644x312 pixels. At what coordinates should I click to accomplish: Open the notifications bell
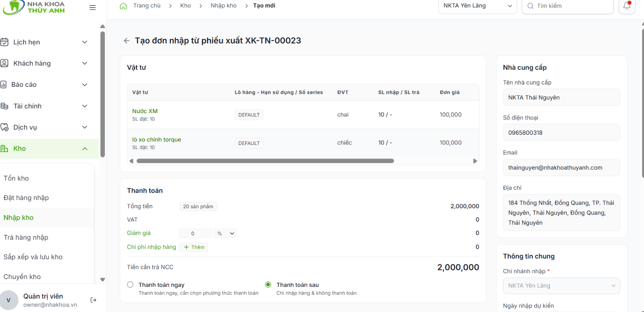pos(627,6)
